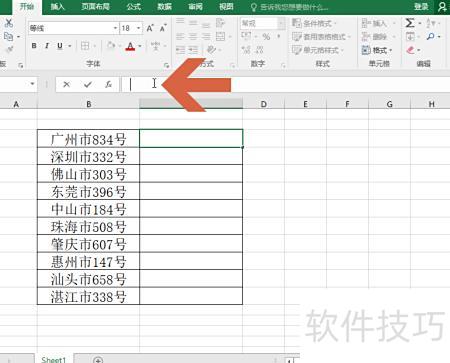The width and height of the screenshot is (450, 363).
Task: Expand the Name Box dropdown
Action: click(x=32, y=84)
